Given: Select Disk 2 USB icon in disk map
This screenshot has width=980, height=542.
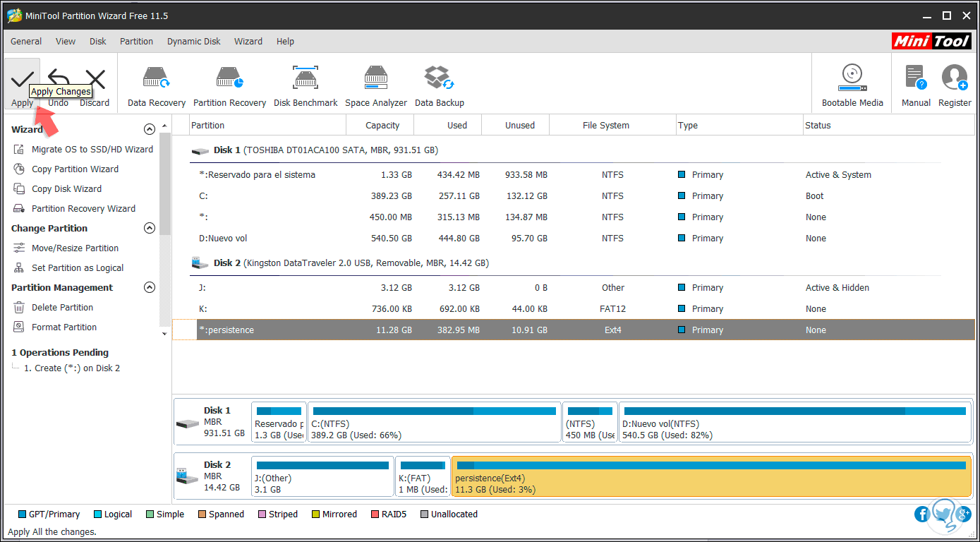Looking at the screenshot, I should coord(187,476).
